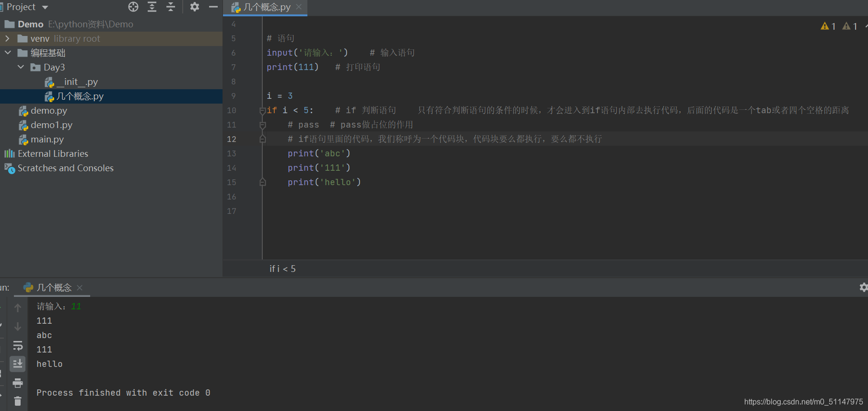Collapse the if block fold marker on line 10
The image size is (868, 411).
tap(262, 111)
